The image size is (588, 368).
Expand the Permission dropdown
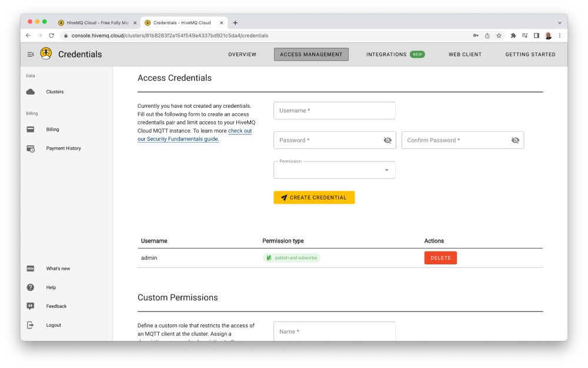[334, 170]
